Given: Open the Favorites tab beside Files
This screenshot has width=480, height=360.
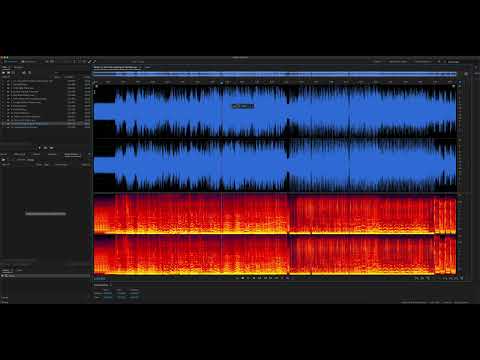Looking at the screenshot, I should 18,67.
